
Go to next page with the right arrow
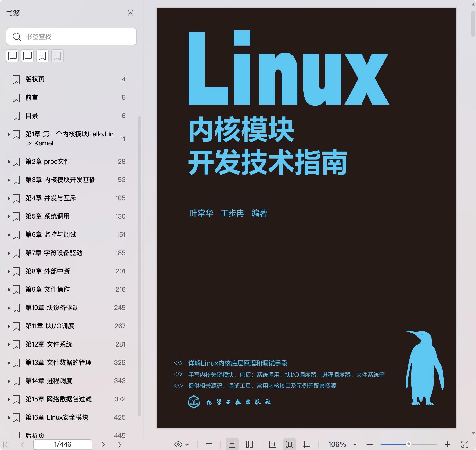(x=103, y=444)
